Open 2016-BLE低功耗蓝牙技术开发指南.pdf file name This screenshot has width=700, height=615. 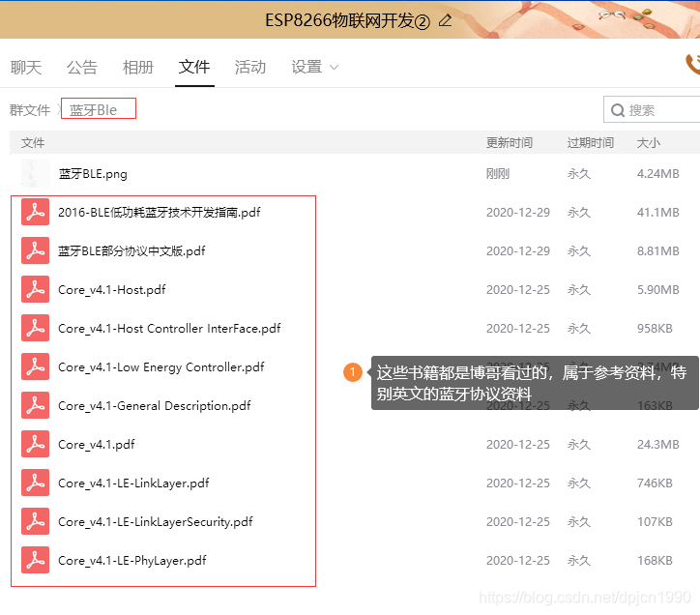coord(160,212)
